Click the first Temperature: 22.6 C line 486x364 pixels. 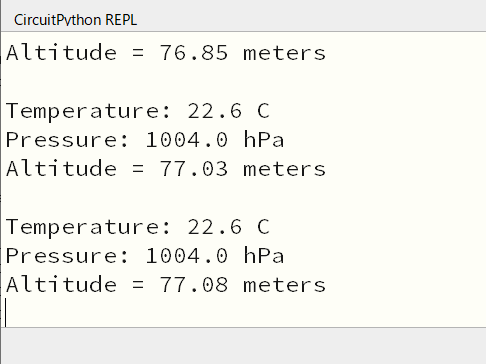[x=138, y=111]
